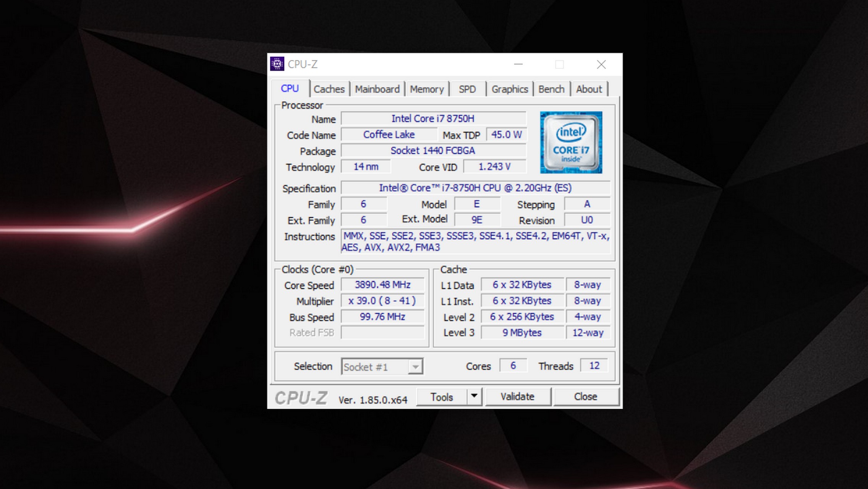Viewport: 868px width, 489px height.
Task: Click the Package value 'Socket 1440 FCBGA'
Action: (433, 151)
